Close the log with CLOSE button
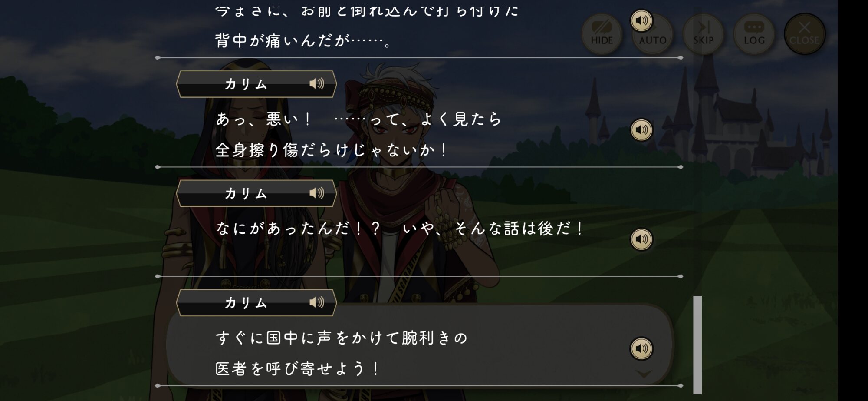The width and height of the screenshot is (868, 401). tap(804, 33)
